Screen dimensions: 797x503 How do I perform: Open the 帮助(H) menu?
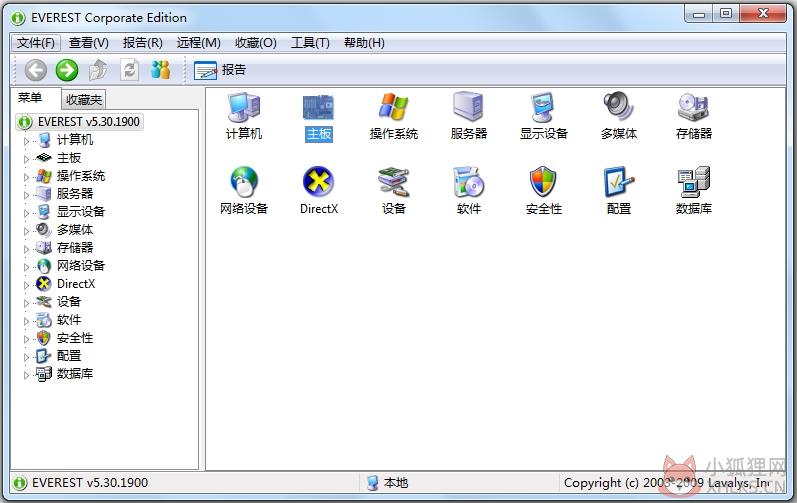click(364, 43)
